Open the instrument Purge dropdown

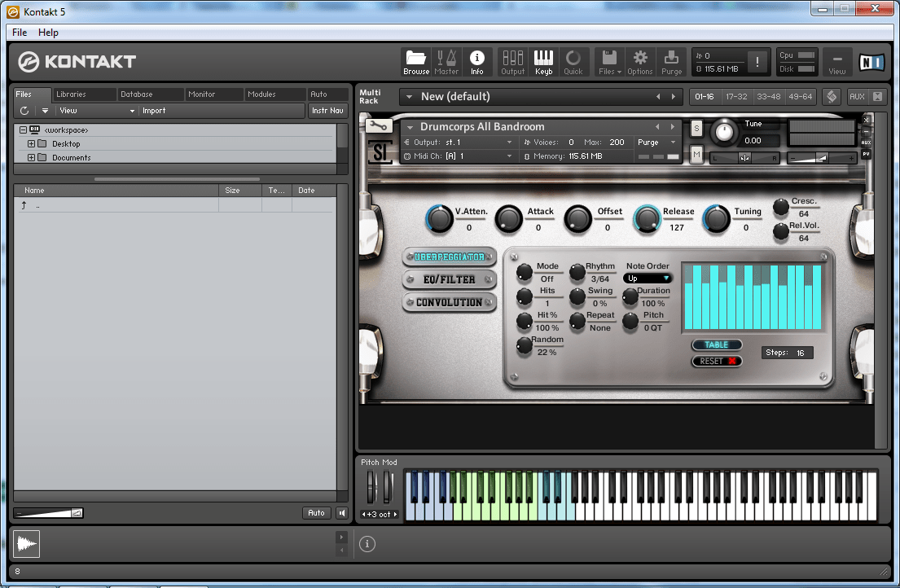coord(657,143)
